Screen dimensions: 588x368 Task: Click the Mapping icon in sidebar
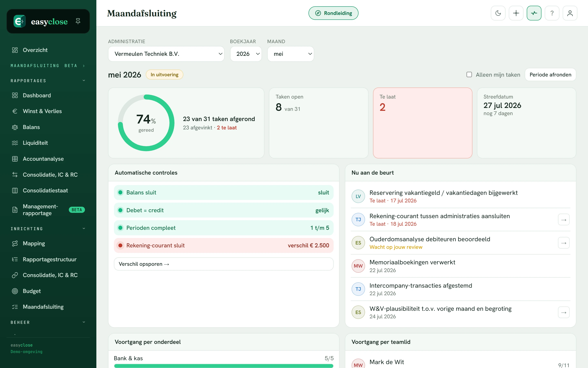[x=15, y=244]
